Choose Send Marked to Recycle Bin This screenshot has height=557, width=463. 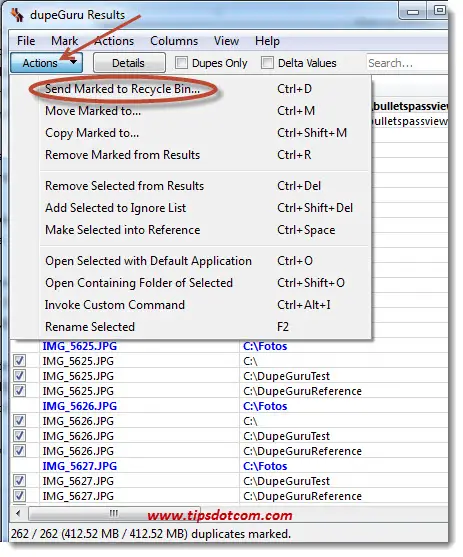191,89
